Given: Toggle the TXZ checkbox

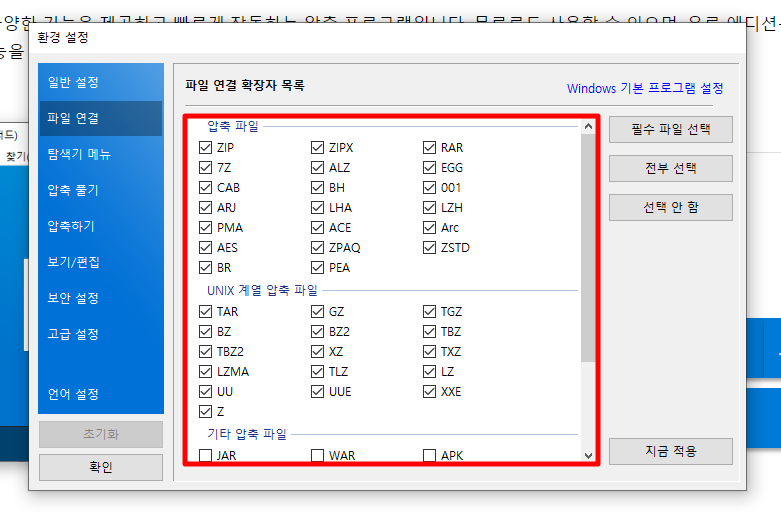Looking at the screenshot, I should tap(429, 352).
